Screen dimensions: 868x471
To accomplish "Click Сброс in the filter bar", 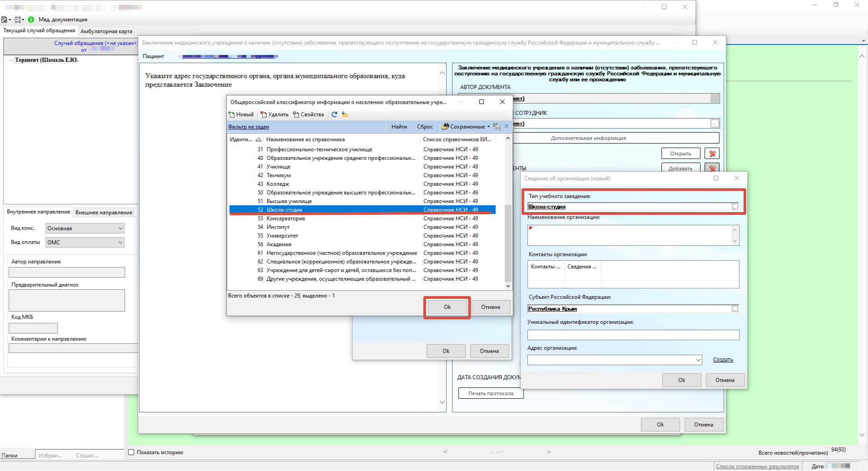I will pyautogui.click(x=425, y=127).
